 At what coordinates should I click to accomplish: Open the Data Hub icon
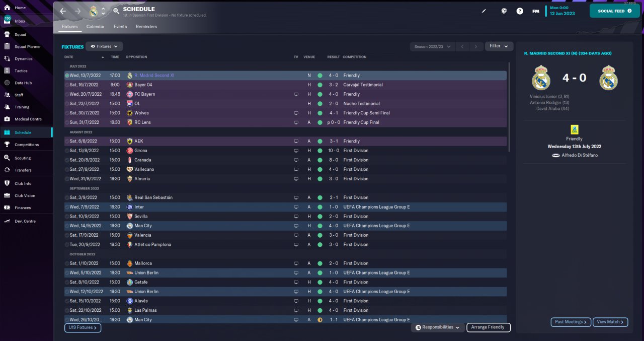(x=7, y=83)
